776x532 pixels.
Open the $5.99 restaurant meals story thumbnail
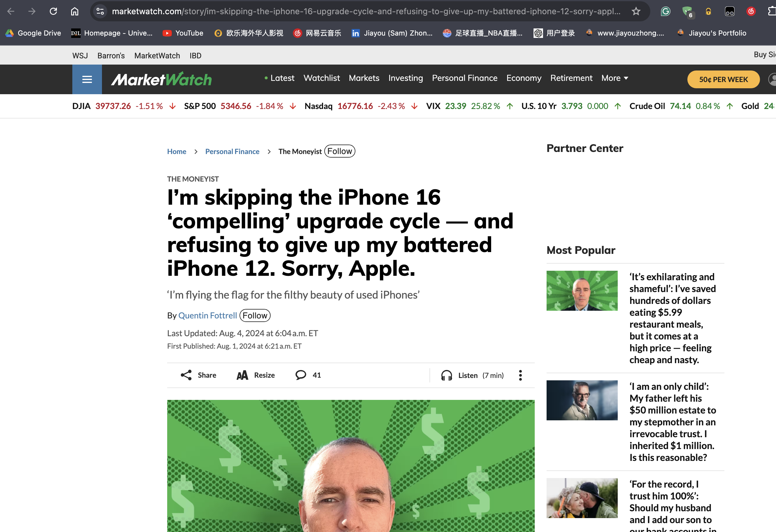click(582, 291)
